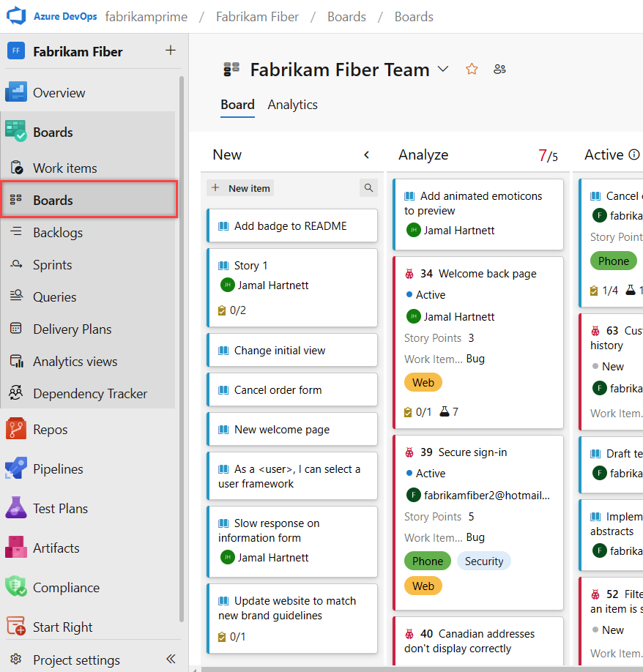Select Backlogs in the Boards menu
Screen dimensions: 643x672
pyautogui.click(x=57, y=233)
